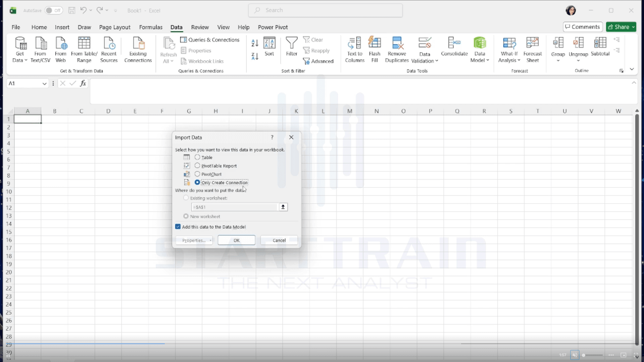This screenshot has width=644, height=362.
Task: Run Flash Fill
Action: 375,50
